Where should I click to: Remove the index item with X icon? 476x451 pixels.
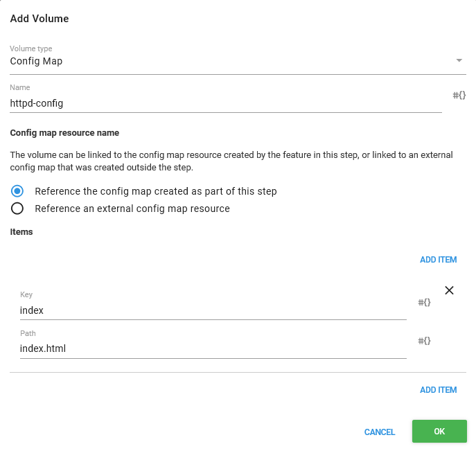pos(449,290)
